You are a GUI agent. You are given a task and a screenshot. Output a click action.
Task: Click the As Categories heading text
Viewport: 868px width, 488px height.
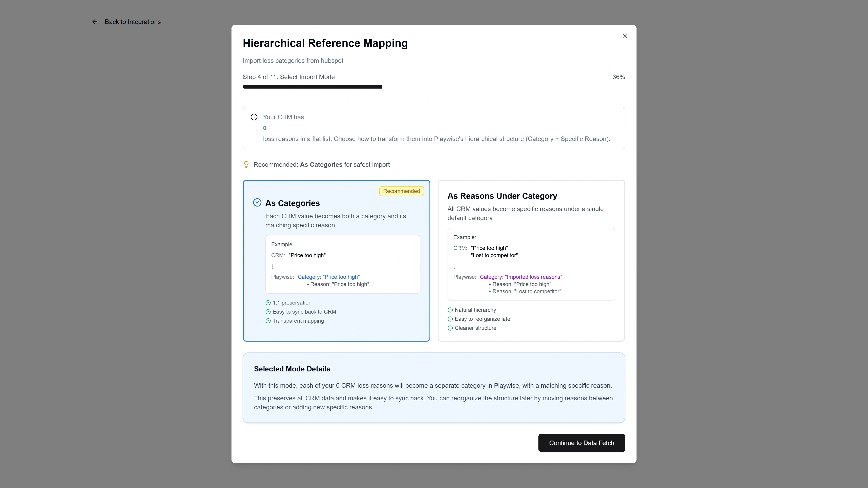(292, 203)
